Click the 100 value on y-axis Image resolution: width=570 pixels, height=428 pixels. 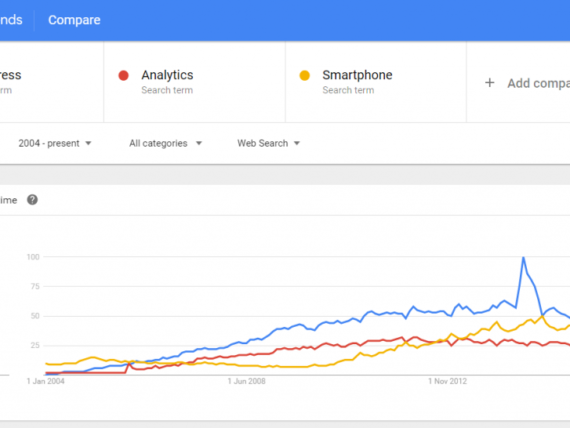click(33, 257)
